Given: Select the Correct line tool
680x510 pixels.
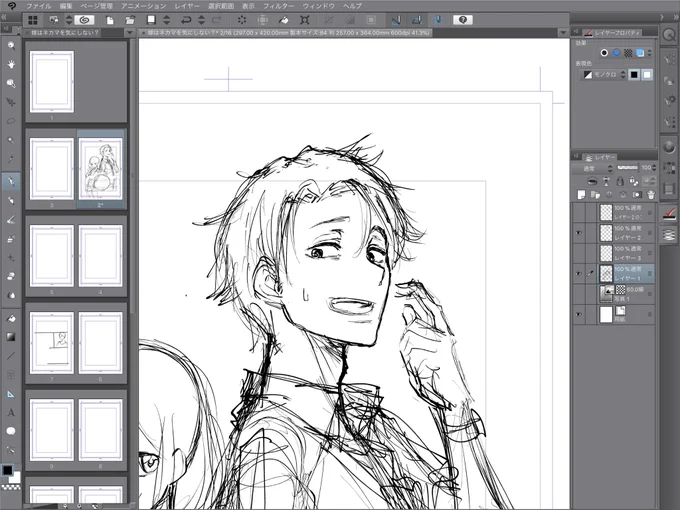Looking at the screenshot, I should coord(11,450).
